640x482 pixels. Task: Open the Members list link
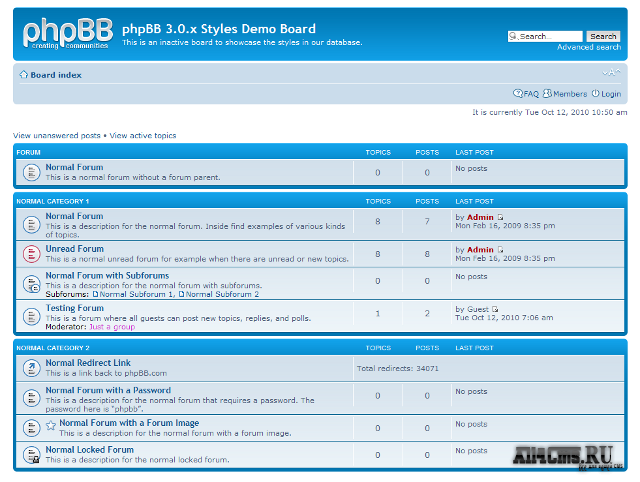[x=570, y=94]
